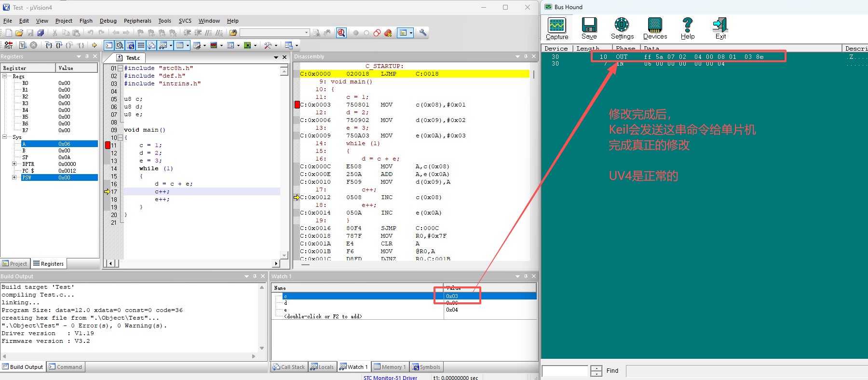
Task: Toggle the Disassembly Window toolbar button
Action: 120,45
